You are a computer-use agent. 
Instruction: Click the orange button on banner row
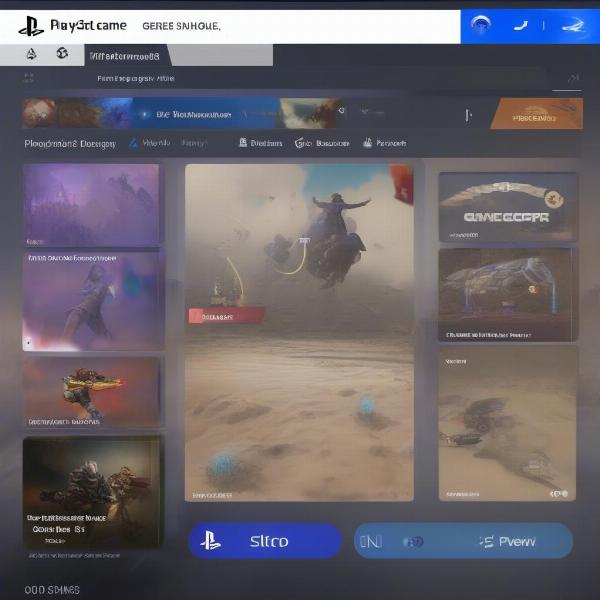pyautogui.click(x=536, y=113)
